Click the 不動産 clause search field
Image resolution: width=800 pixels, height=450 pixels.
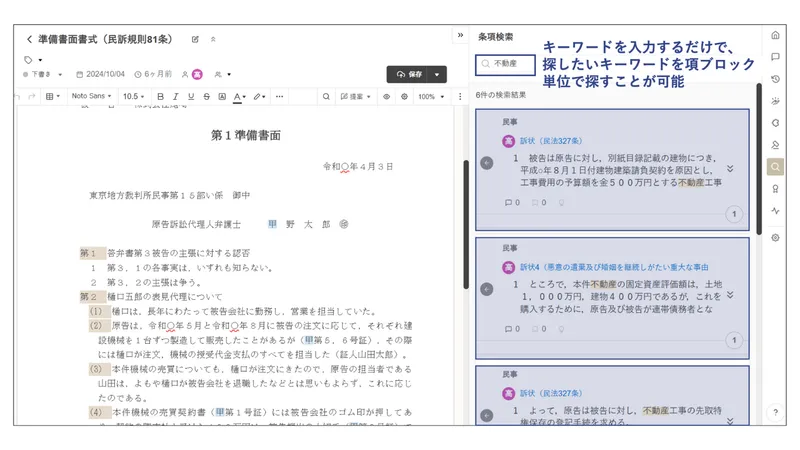pos(505,64)
